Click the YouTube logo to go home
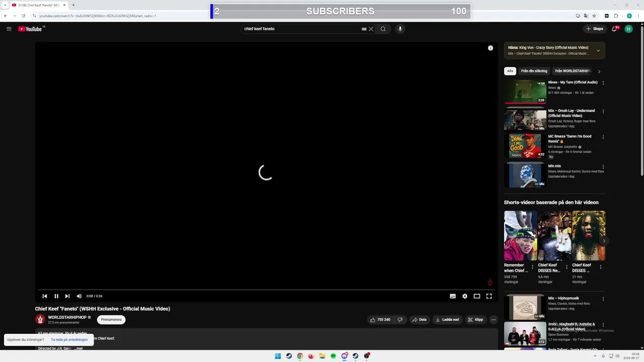Screen dimensions: 644x362 [30, 29]
